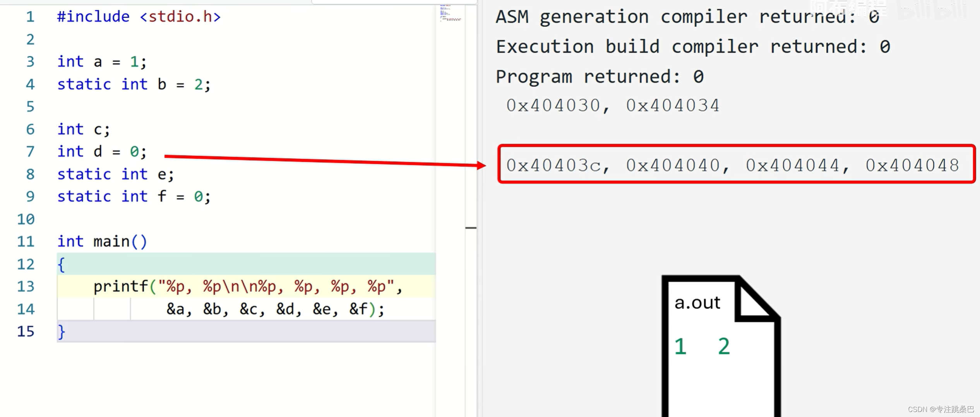
Task: Click address 0x404030 in output
Action: [x=553, y=105]
